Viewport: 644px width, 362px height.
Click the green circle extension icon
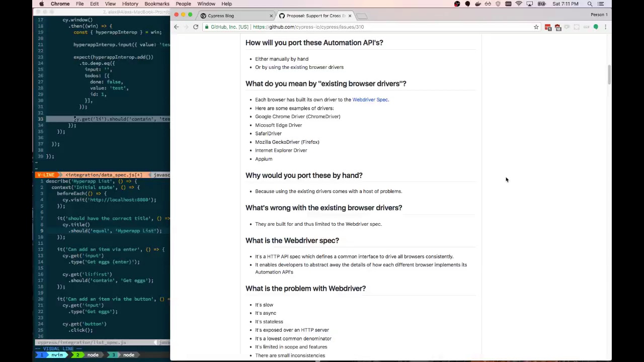pos(596,27)
